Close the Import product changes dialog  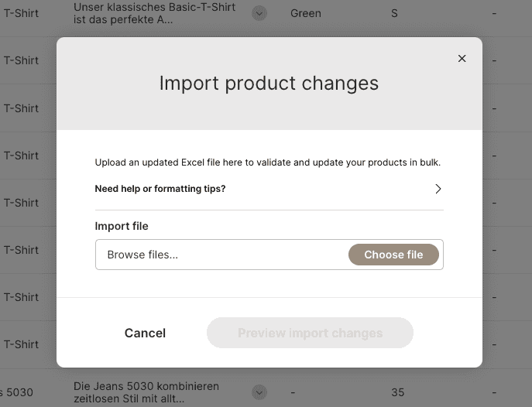pyautogui.click(x=462, y=59)
